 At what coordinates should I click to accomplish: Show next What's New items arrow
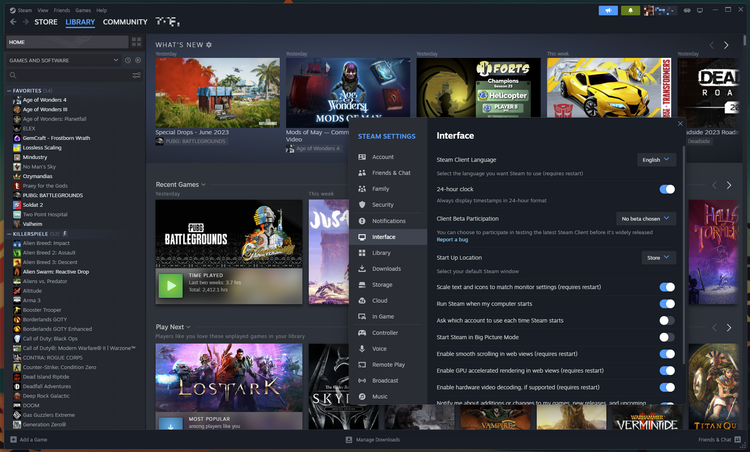click(x=726, y=45)
